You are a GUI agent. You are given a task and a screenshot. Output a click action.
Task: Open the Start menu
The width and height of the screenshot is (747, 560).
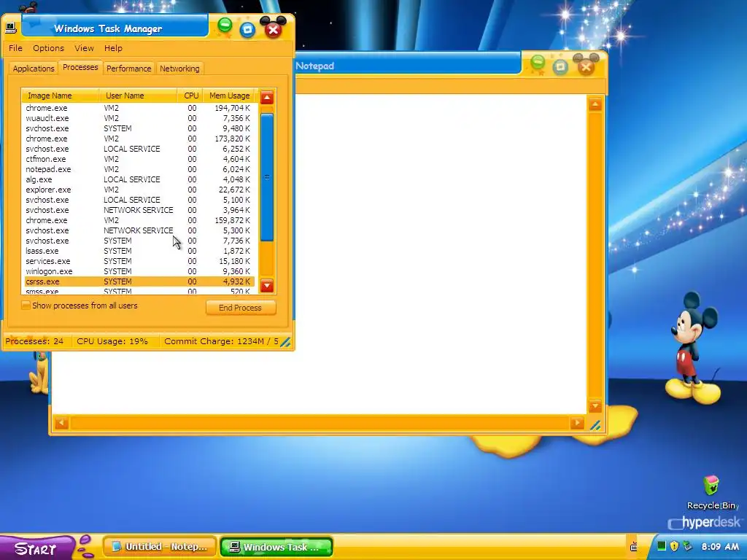(36, 548)
